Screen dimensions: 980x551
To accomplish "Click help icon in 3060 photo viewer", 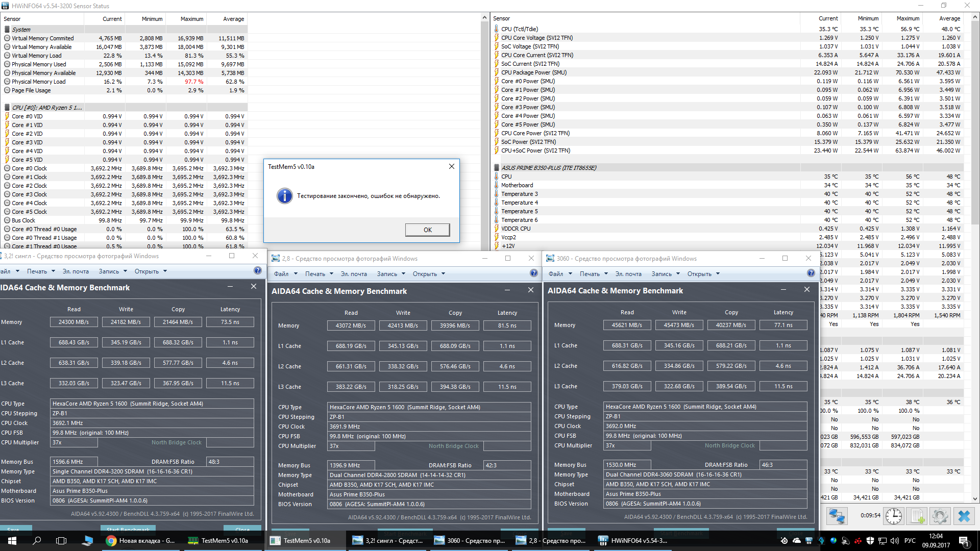I will coord(811,273).
